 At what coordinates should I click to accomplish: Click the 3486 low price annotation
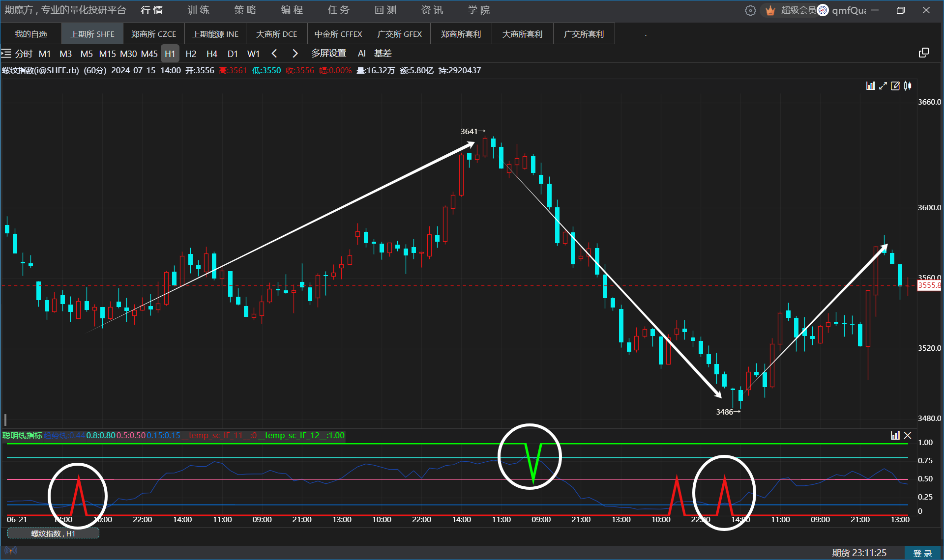728,412
